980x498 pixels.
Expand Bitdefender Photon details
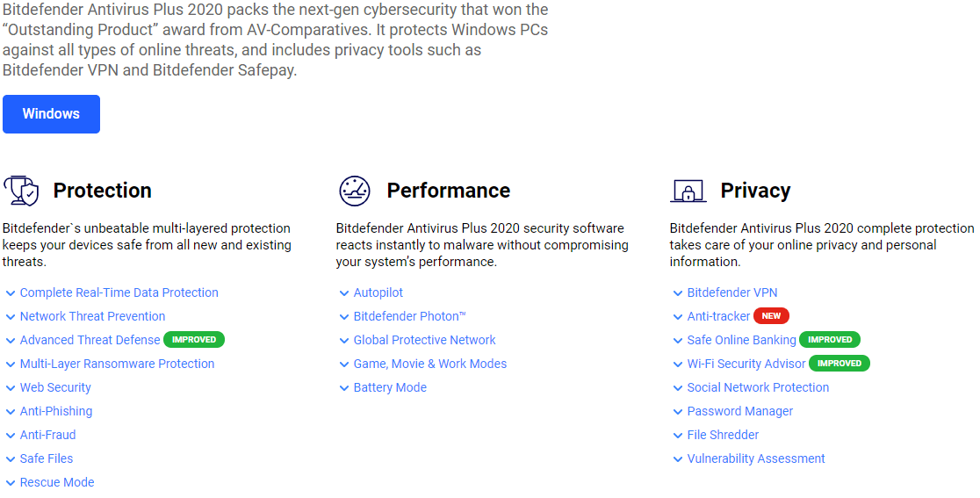pos(409,316)
